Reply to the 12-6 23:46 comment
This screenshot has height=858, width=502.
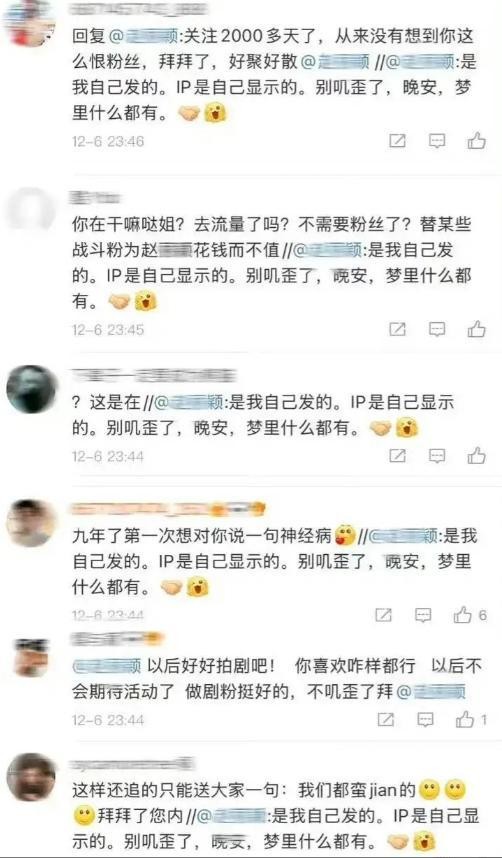tap(436, 141)
